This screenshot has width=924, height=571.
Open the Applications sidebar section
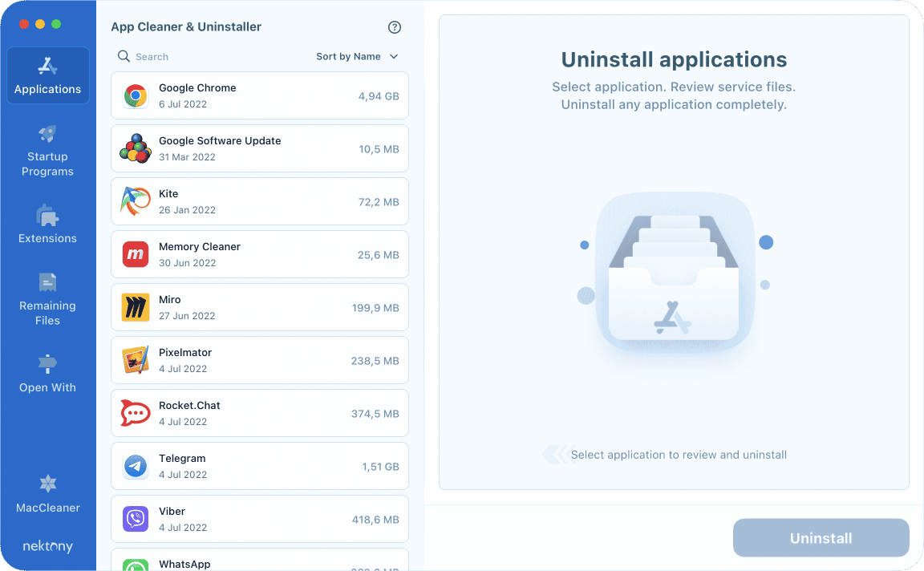tap(48, 75)
